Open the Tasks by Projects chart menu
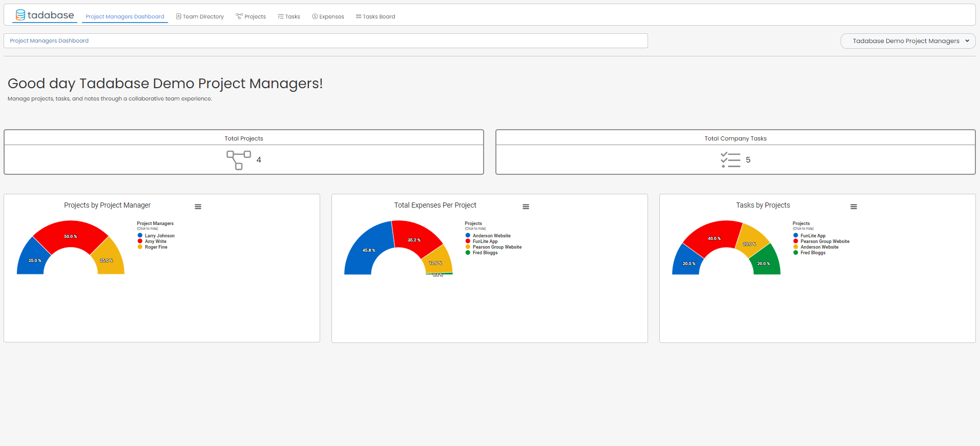The width and height of the screenshot is (980, 446). coord(853,207)
